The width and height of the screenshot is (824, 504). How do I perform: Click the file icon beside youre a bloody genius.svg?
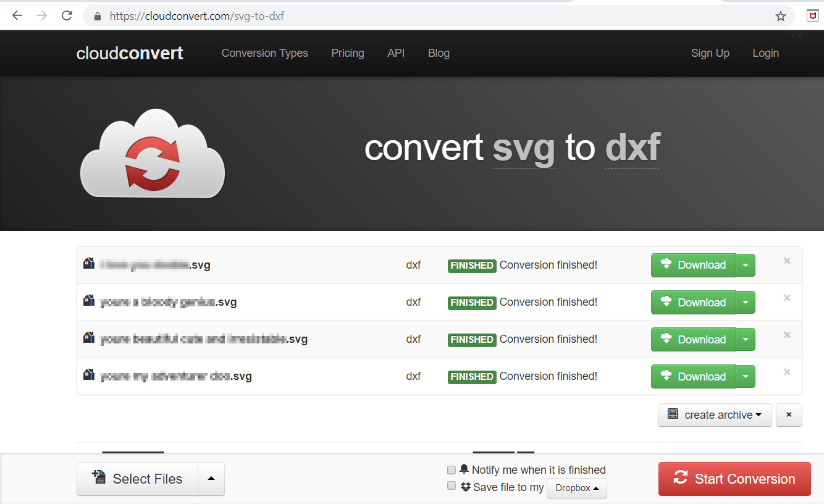(x=88, y=301)
